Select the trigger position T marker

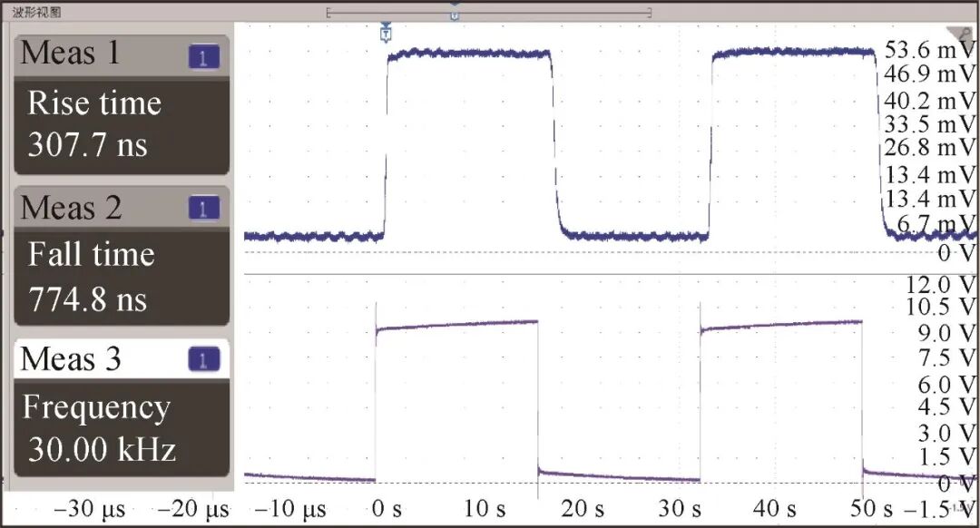tap(387, 32)
